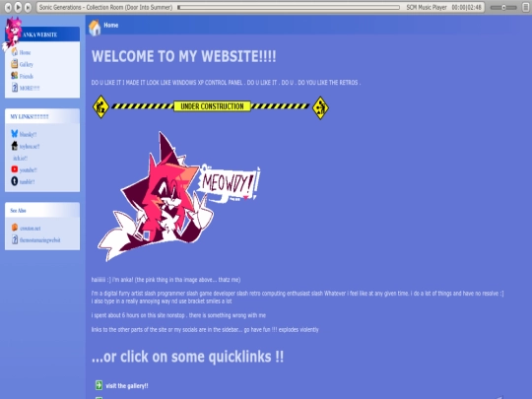Click the red YouTube icon
The image size is (532, 399).
pos(14,169)
